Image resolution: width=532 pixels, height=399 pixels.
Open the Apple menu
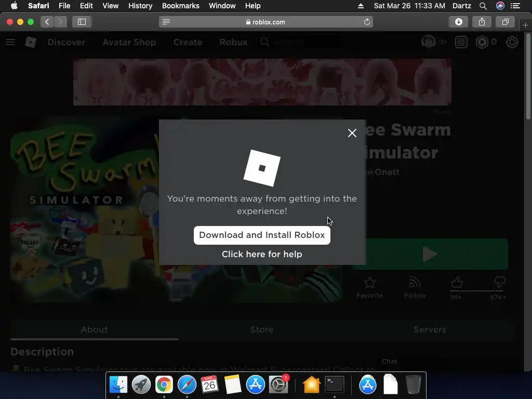(x=14, y=6)
